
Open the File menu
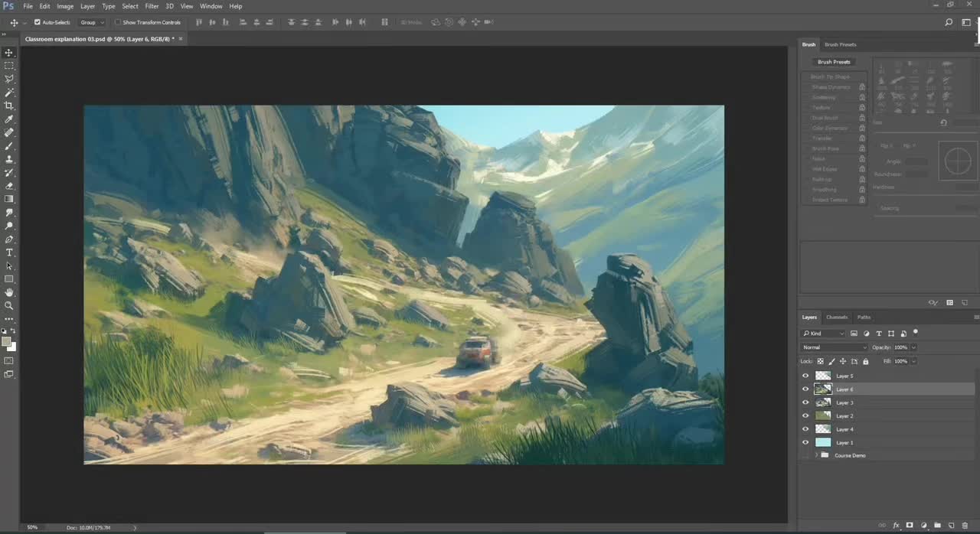[28, 6]
